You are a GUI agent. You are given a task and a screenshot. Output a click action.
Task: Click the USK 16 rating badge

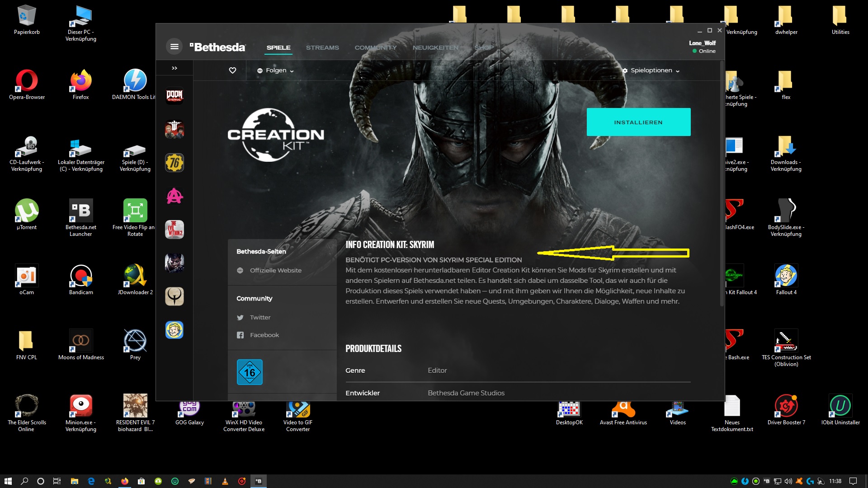tap(250, 372)
